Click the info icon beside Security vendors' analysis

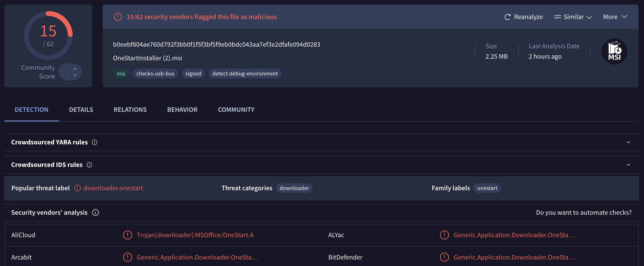[x=95, y=213]
